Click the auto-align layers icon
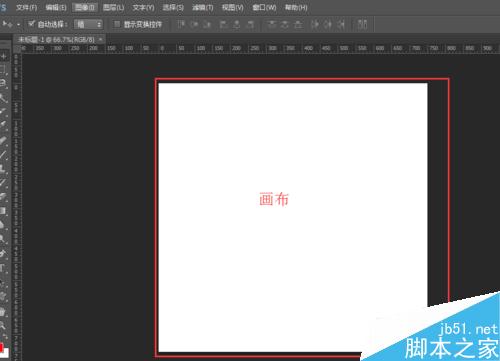This screenshot has width=500, height=361. [x=362, y=24]
